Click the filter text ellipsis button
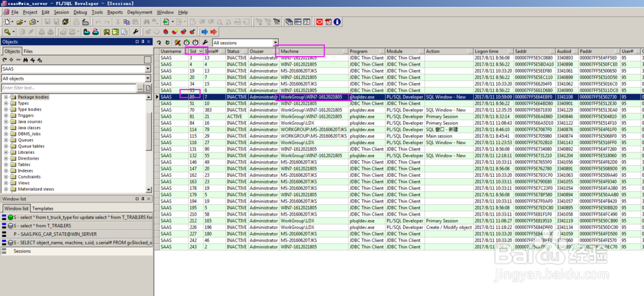This screenshot has height=296, width=644. pos(140,88)
